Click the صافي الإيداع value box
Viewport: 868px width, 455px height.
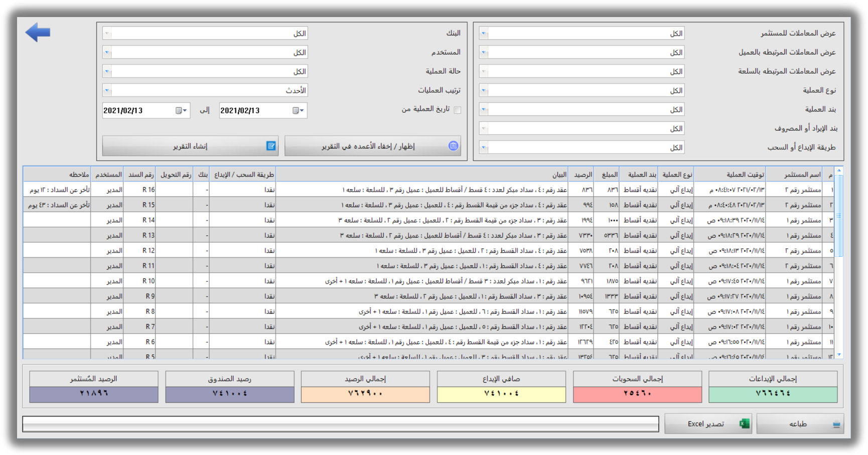501,394
